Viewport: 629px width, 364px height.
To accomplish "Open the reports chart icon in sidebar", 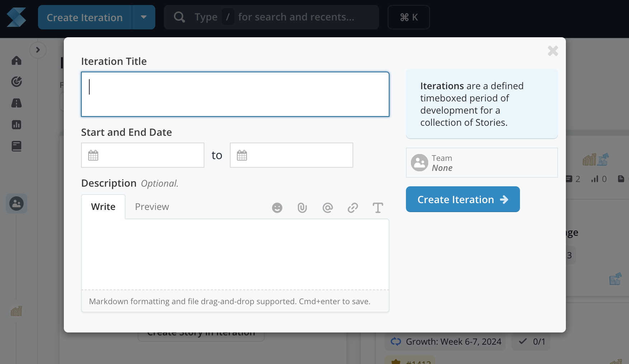I will (x=16, y=125).
